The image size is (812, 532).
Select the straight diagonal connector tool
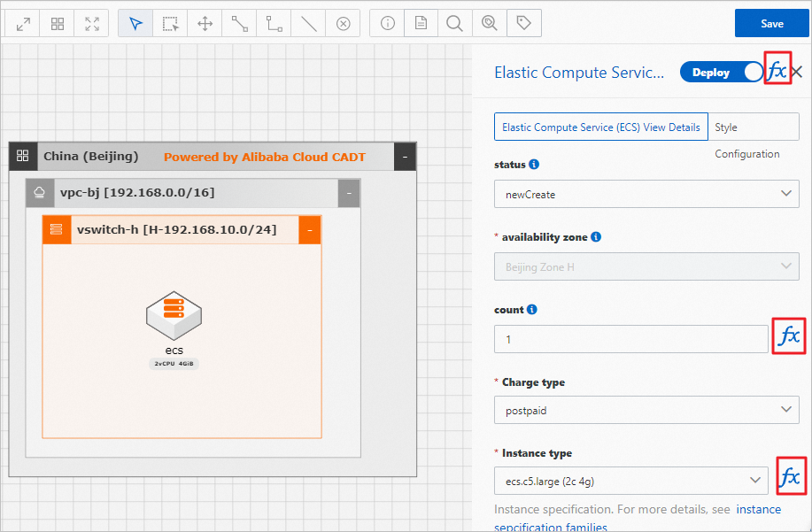pos(239,24)
